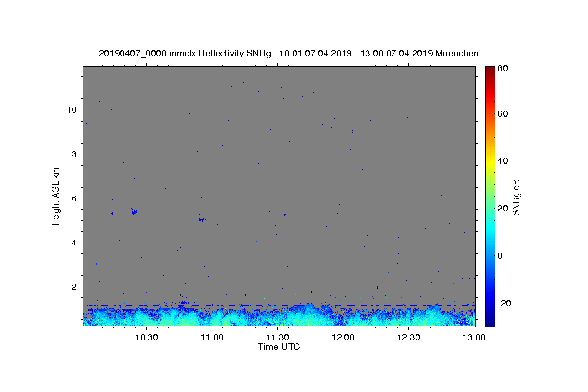
Task: Click the colorbar value -20
Action: click(504, 304)
